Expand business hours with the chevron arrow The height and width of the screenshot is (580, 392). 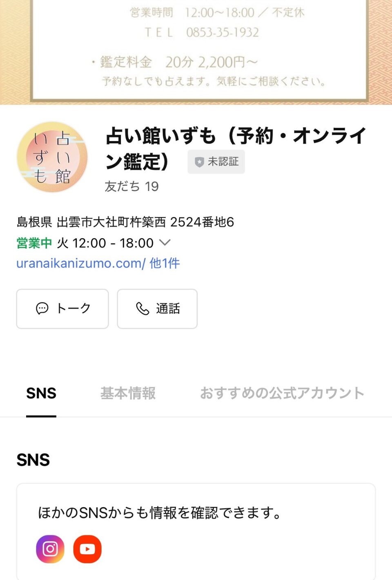tap(165, 242)
